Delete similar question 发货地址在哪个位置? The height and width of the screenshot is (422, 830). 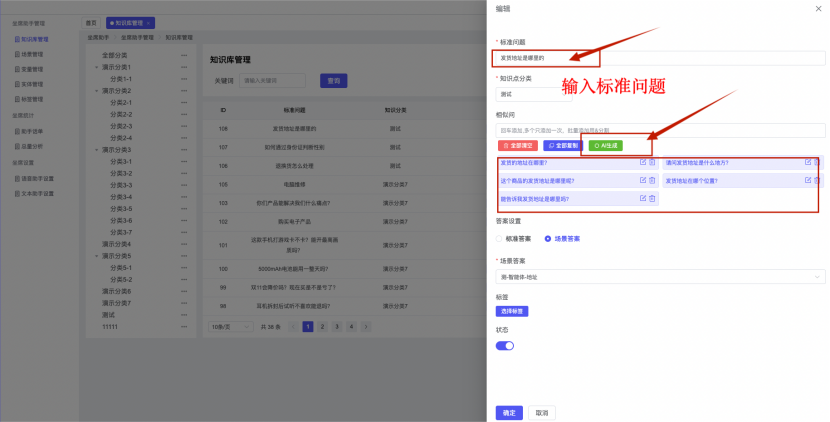pyautogui.click(x=817, y=181)
